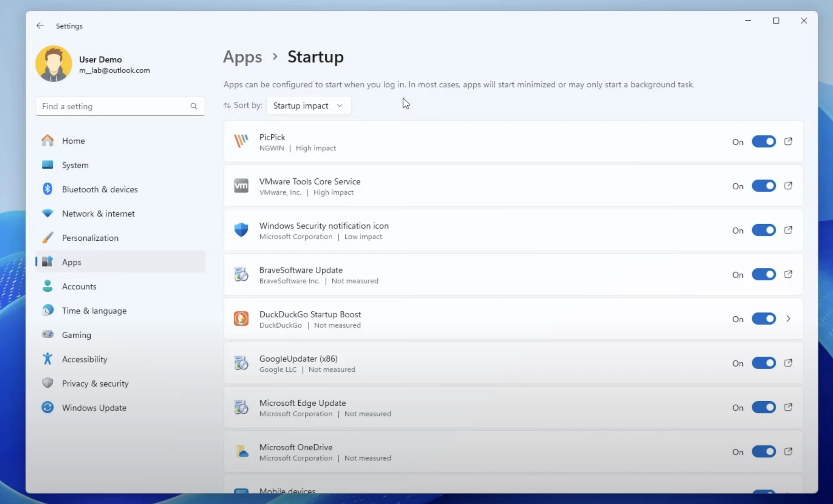Click the Privacy & security shield icon
The width and height of the screenshot is (833, 504).
click(x=47, y=383)
